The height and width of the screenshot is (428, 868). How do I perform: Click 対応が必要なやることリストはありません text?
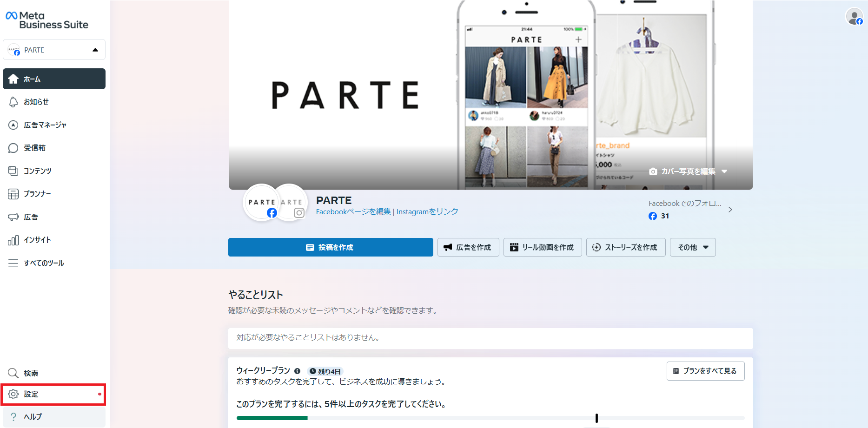[x=309, y=338]
